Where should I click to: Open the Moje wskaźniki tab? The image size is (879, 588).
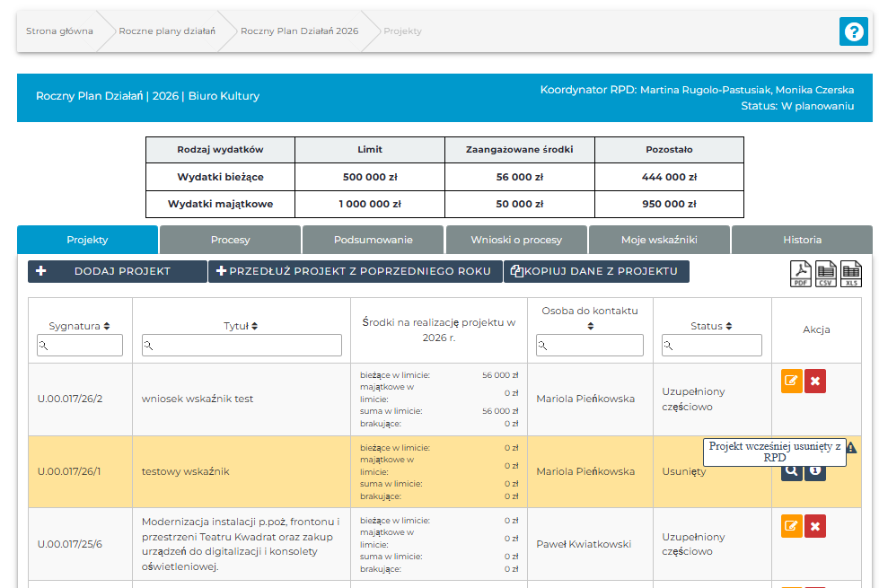click(x=659, y=240)
